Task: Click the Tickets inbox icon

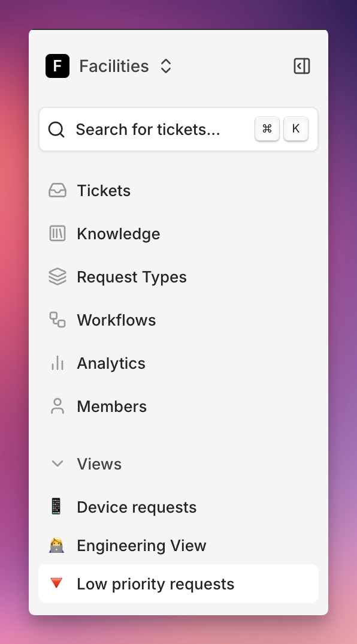Action: coord(58,191)
